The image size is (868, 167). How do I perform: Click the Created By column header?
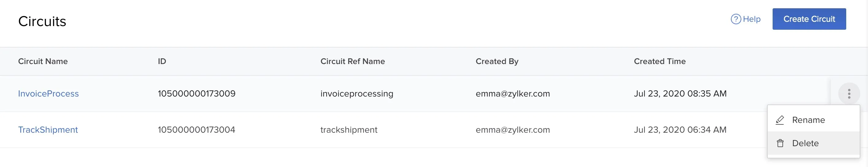point(497,61)
